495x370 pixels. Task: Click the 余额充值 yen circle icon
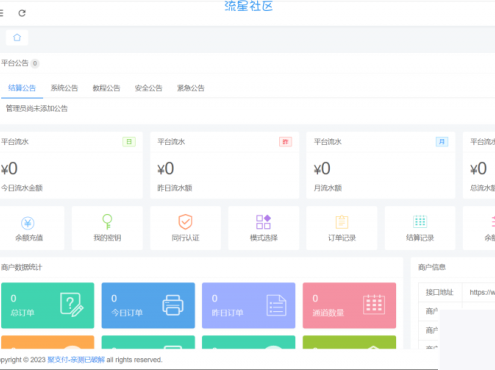coord(28,223)
